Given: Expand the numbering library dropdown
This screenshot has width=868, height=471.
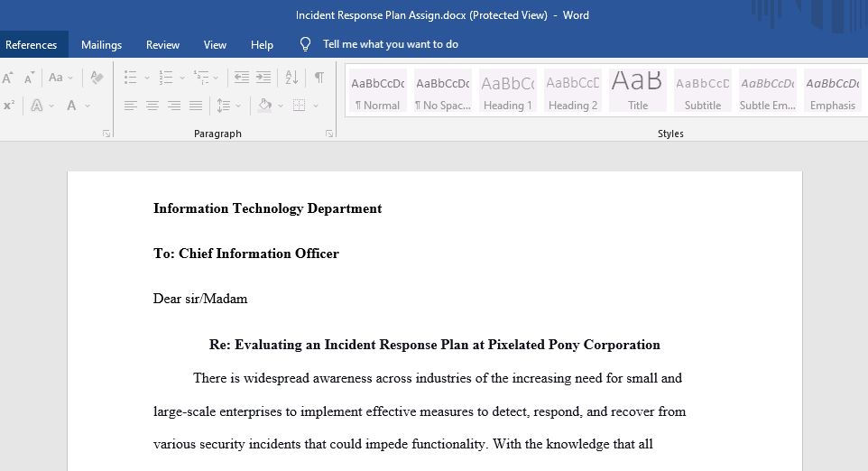Looking at the screenshot, I should tap(182, 78).
